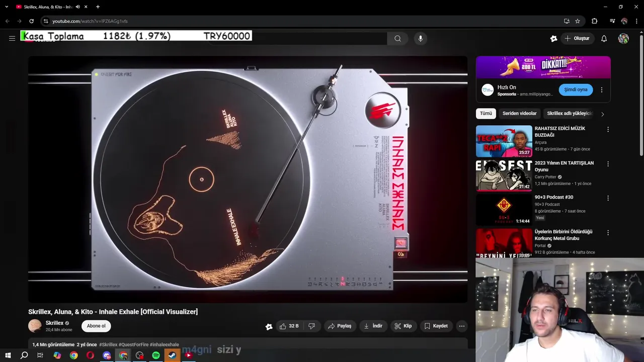
Task: Like the video with thumbs-up 32 B
Action: point(289,326)
